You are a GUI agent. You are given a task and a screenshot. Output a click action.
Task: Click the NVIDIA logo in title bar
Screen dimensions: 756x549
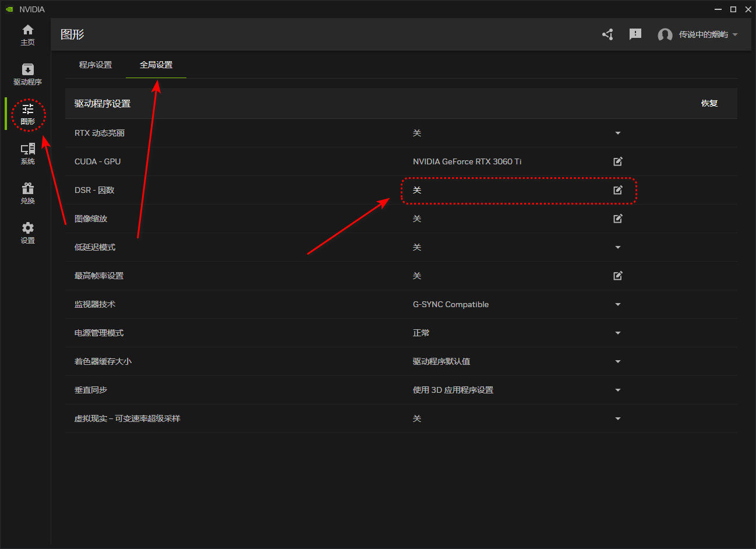click(x=9, y=9)
